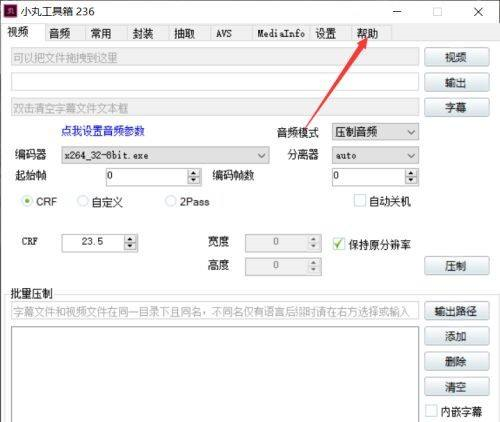Decrease the 起始帧 value with down arrow
Screen dimensions: 500x422
194,180
